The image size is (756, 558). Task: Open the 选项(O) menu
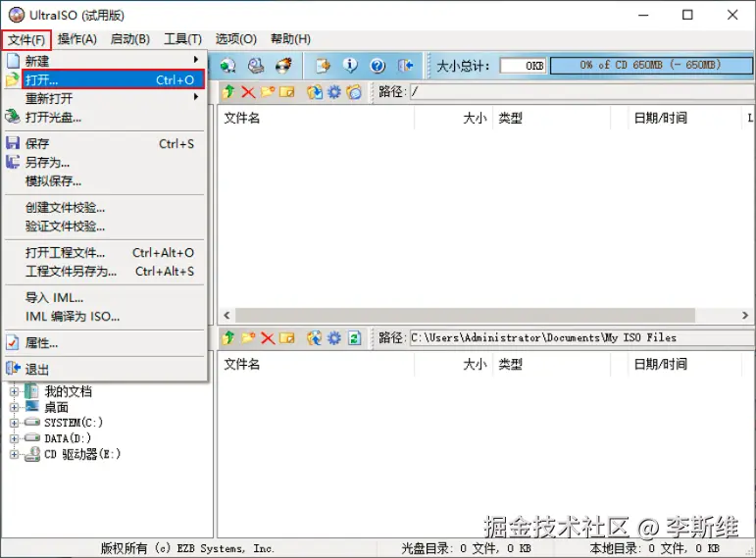235,39
